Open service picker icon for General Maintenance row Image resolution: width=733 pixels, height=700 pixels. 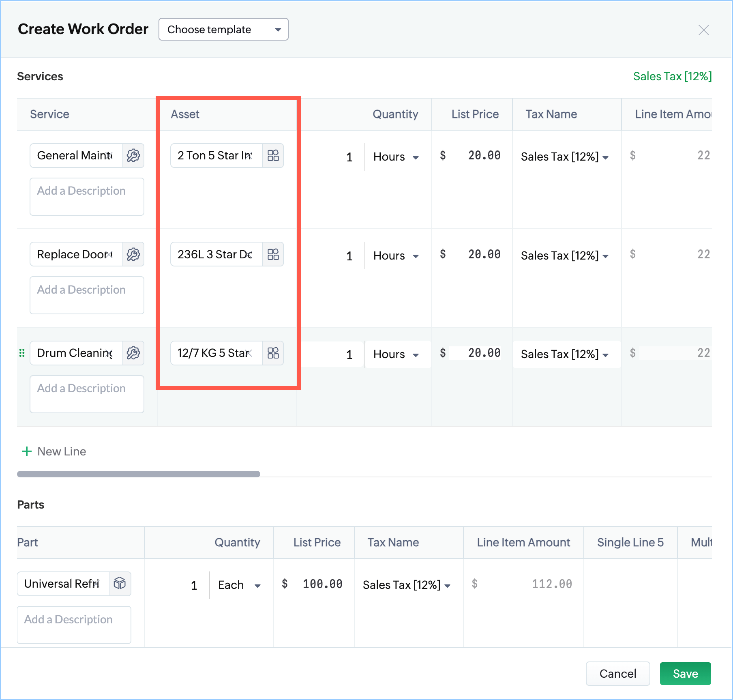pos(133,155)
